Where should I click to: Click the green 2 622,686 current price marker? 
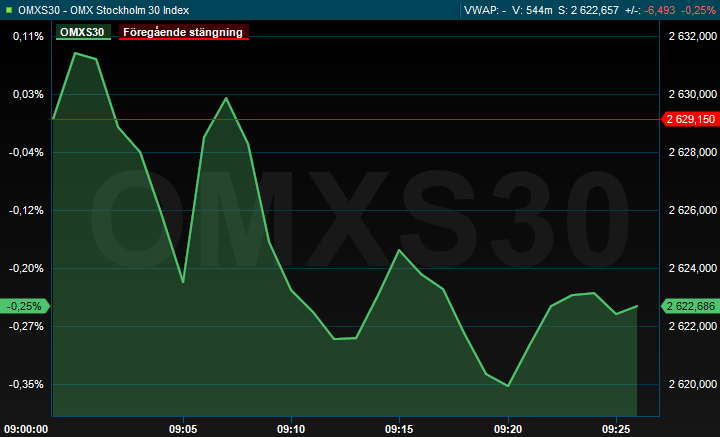690,306
